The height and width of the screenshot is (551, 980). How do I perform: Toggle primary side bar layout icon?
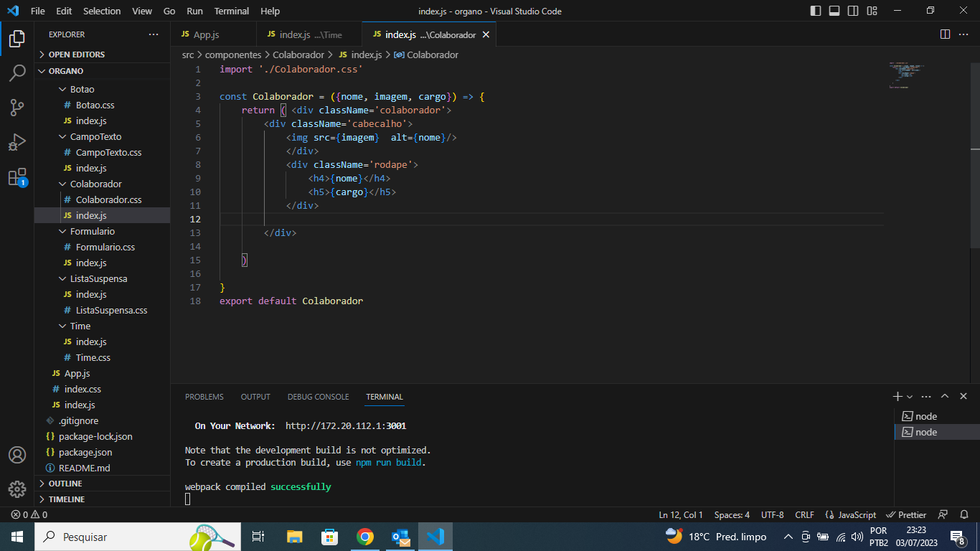click(x=816, y=11)
